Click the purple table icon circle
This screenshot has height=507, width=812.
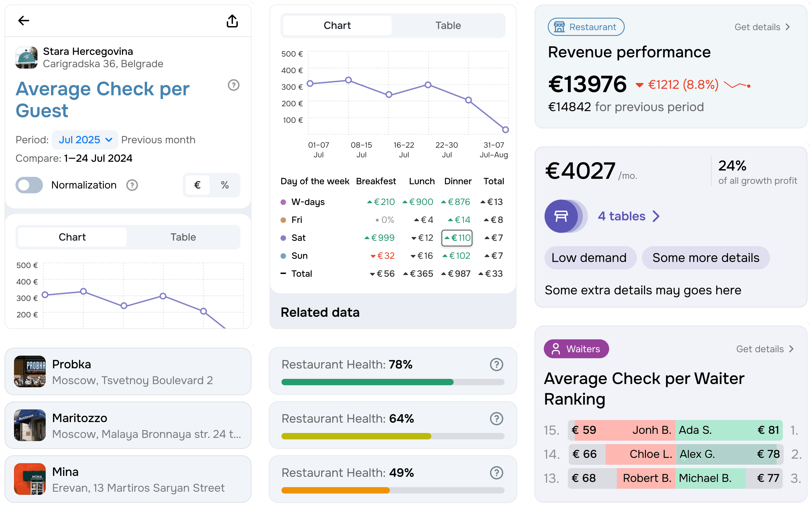pyautogui.click(x=561, y=216)
